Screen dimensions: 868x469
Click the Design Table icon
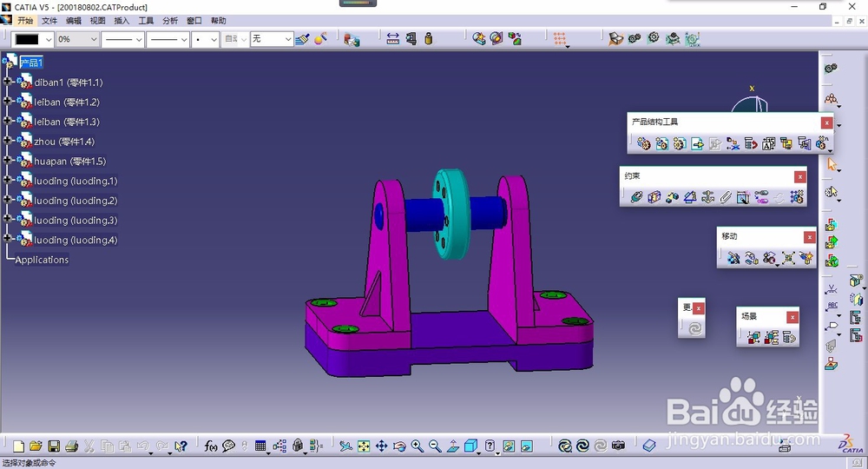(x=260, y=446)
